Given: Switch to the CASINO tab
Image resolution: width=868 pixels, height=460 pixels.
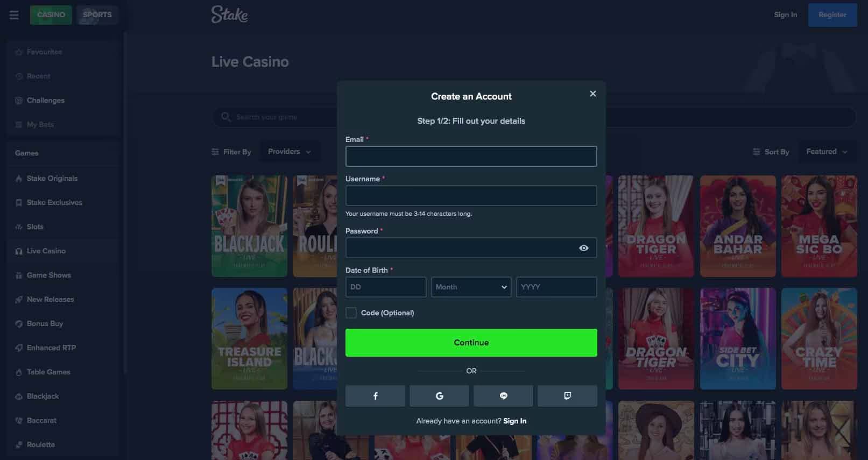Looking at the screenshot, I should tap(51, 15).
